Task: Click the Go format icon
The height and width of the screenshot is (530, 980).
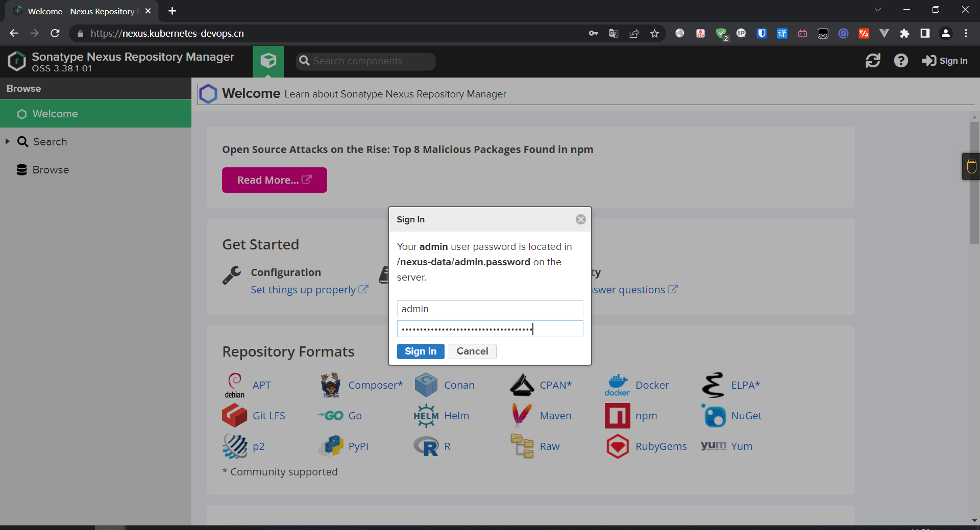Action: (331, 416)
